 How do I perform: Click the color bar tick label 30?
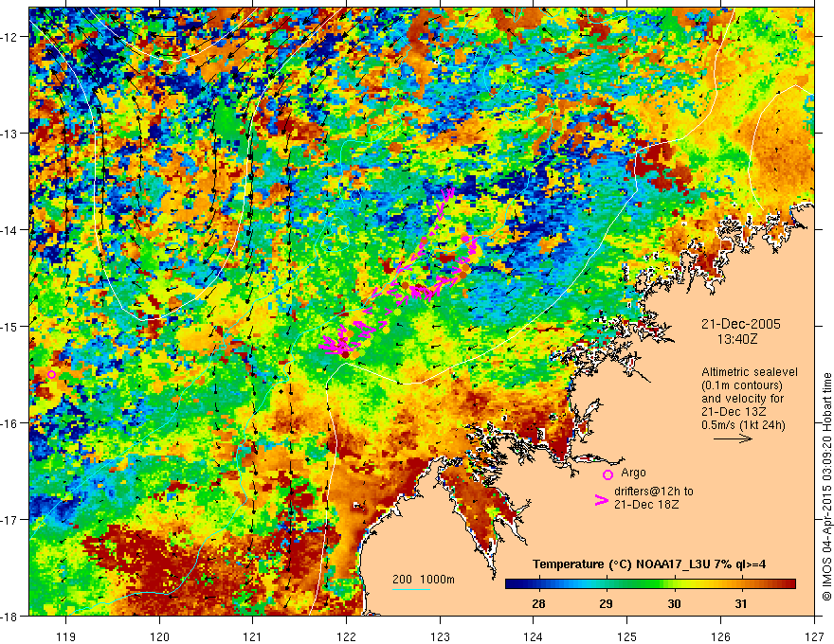tap(674, 603)
